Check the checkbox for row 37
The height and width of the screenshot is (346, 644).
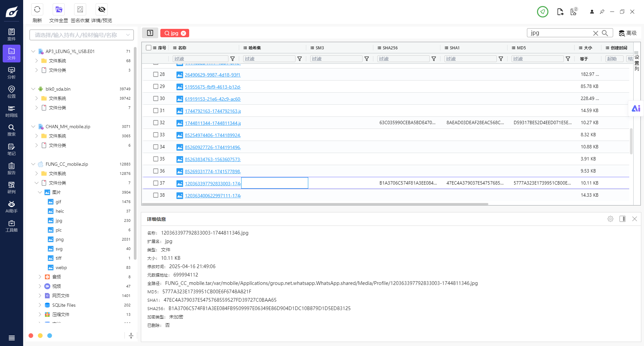tap(156, 183)
